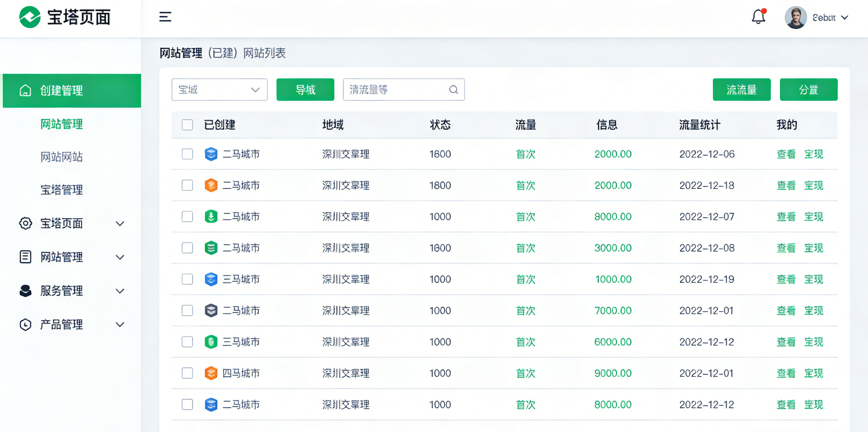Open 查看 link on the 四马城市 row
868x432 pixels.
[786, 373]
